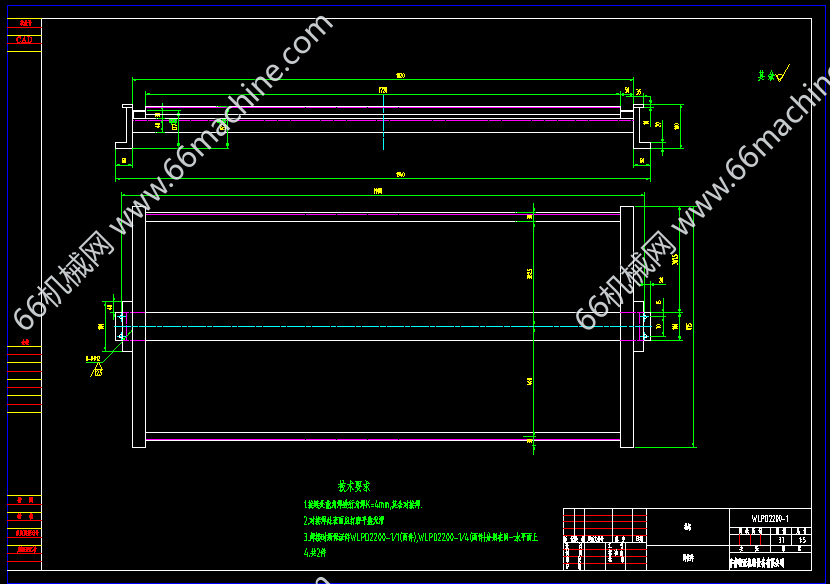Select the red CAD label in left margin
The width and height of the screenshot is (830, 584).
pos(24,39)
